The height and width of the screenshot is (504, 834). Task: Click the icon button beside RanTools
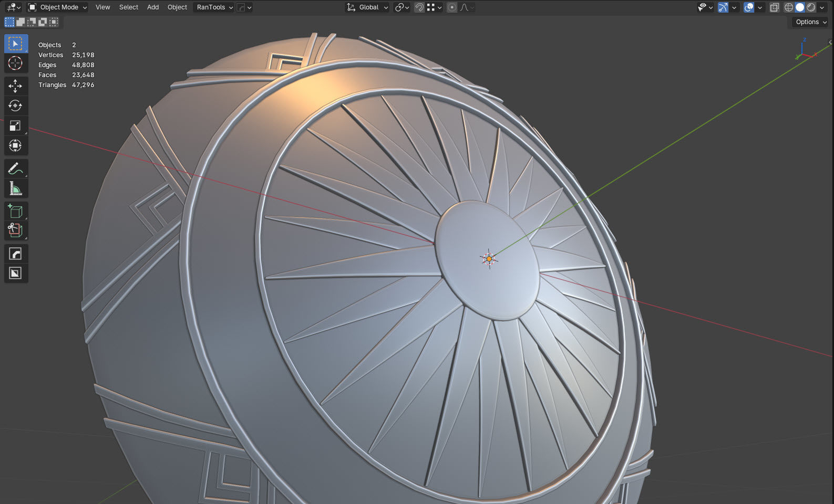[241, 7]
